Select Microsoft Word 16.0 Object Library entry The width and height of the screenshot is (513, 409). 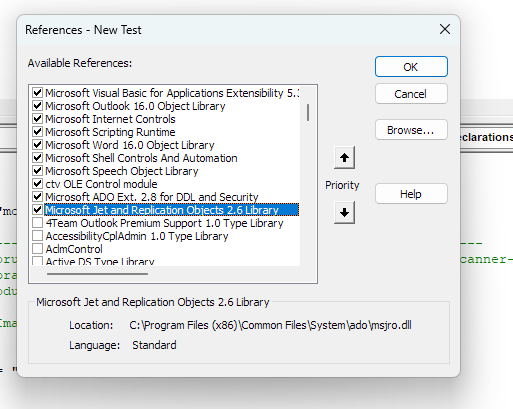tap(130, 145)
